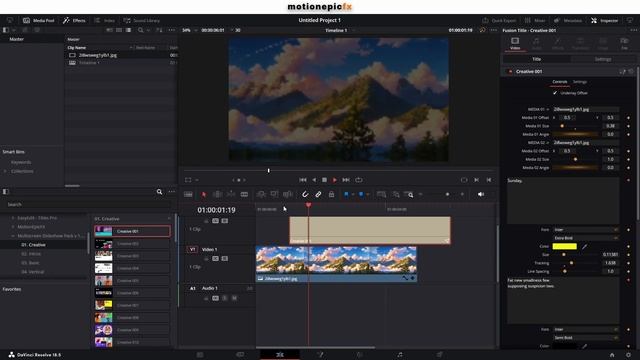Click the Media 01 Angle slider
Viewport: 640px width, 360px height.
pyautogui.click(x=576, y=134)
